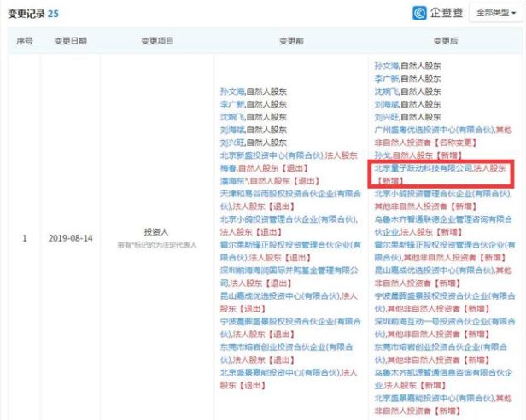Open 东莞市熔岩创业投资合伙企业 link in 变更后 column

[x=441, y=353]
